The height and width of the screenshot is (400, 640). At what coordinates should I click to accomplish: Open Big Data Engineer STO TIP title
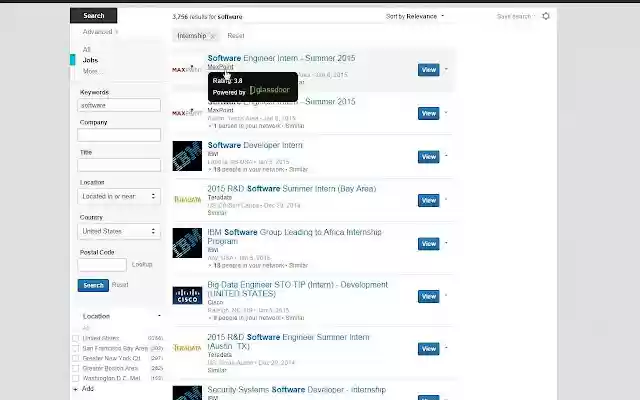coord(298,289)
